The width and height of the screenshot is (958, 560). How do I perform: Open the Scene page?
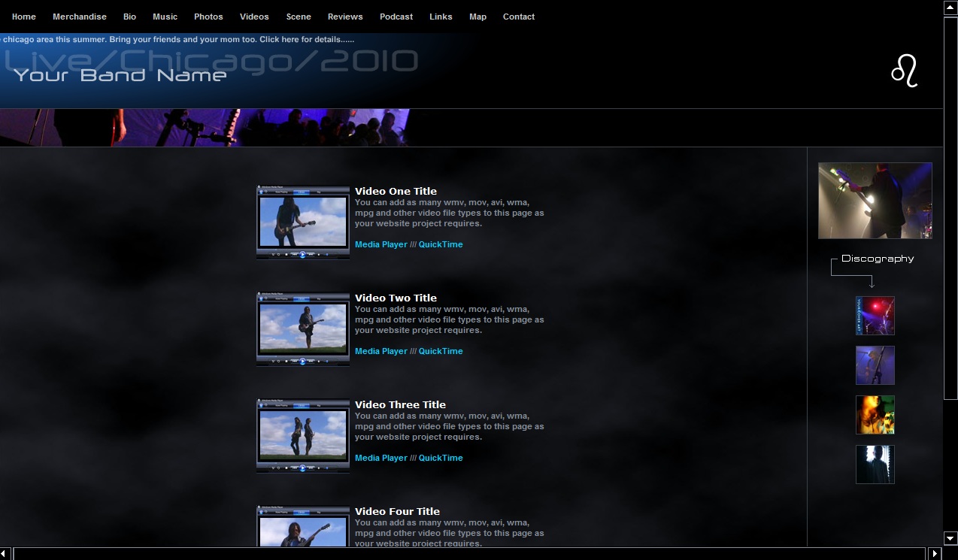click(299, 17)
